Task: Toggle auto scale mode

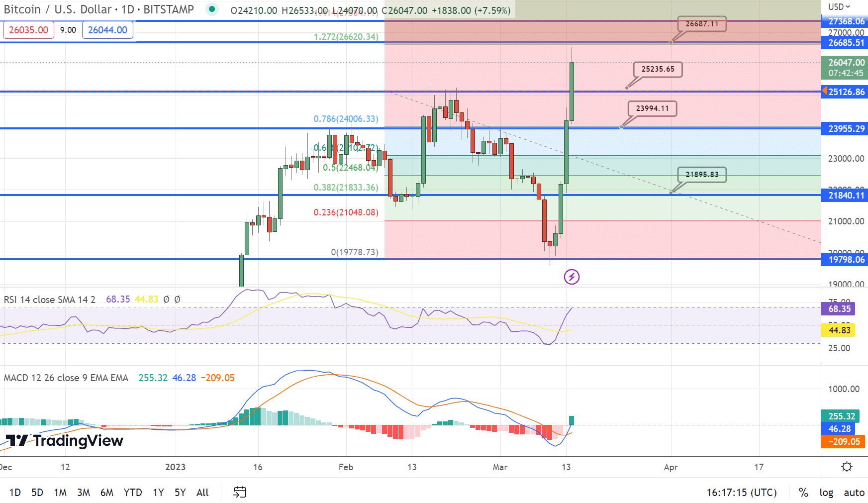Action: tap(854, 492)
